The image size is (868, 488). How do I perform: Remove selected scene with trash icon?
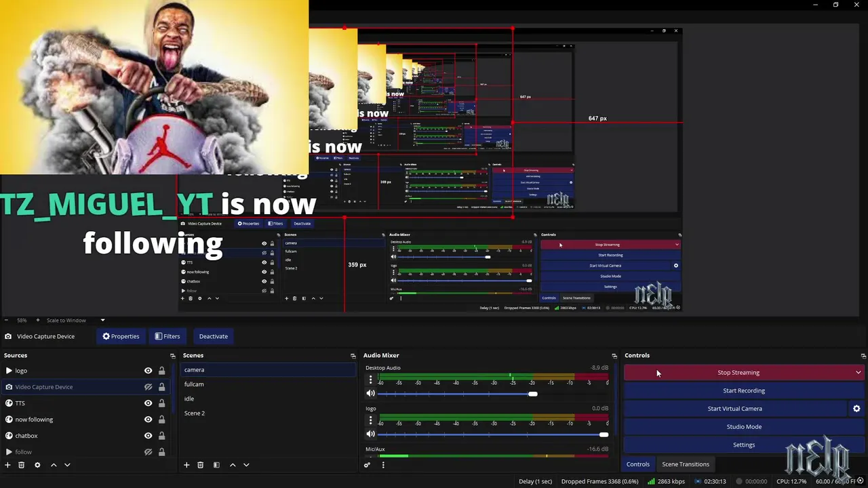(200, 465)
